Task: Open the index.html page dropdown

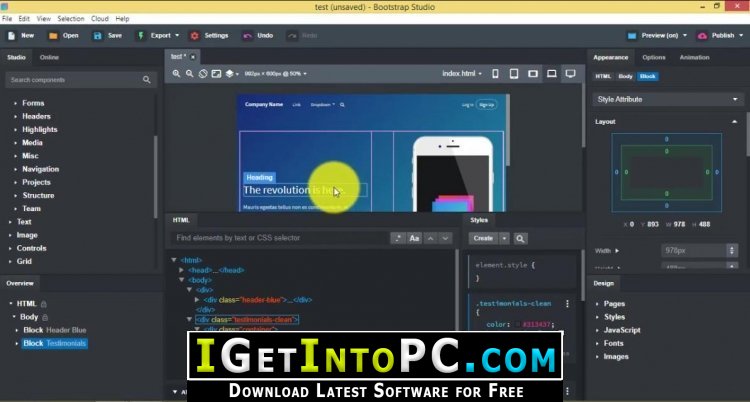Action: 462,74
